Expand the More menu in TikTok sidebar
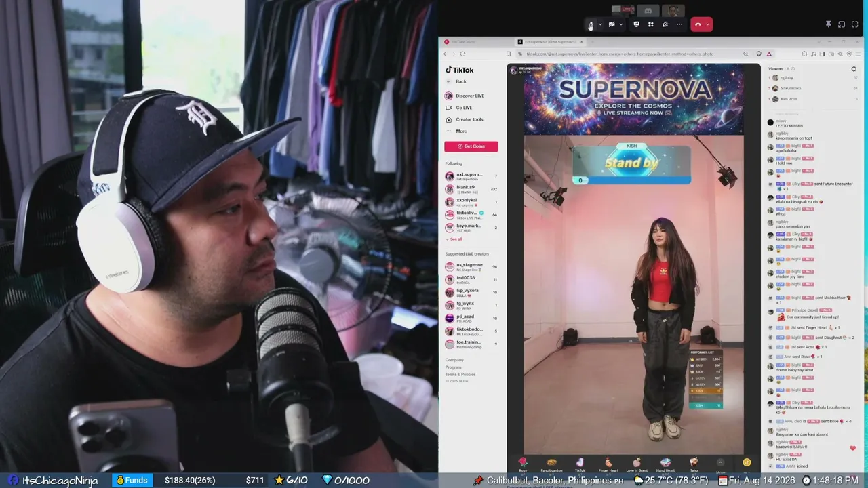868x488 pixels. pos(456,131)
